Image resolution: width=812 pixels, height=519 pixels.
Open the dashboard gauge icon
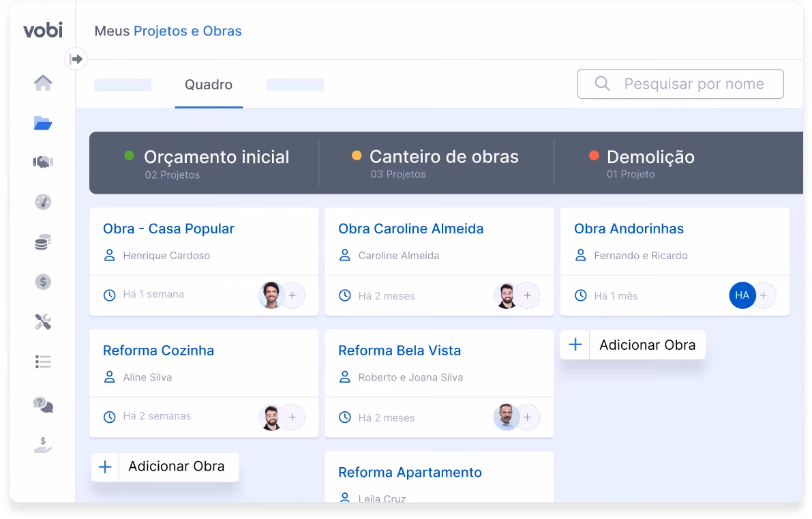(43, 202)
